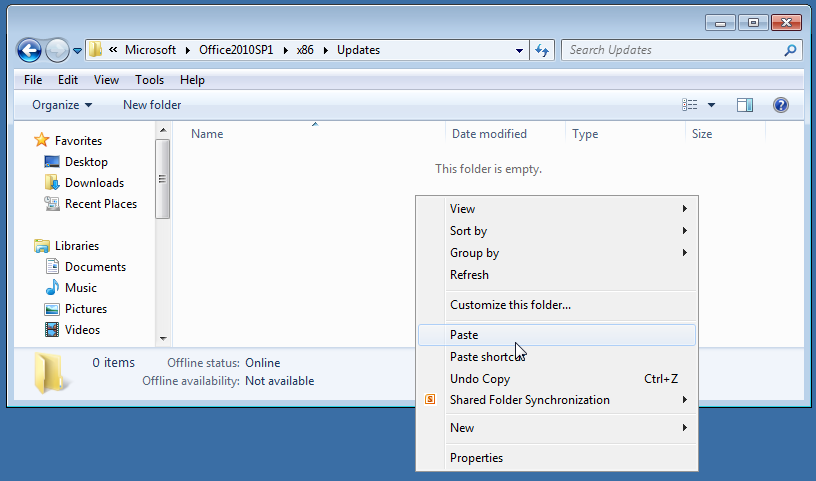Choose Customize this folder... option
Viewport: 816px width, 481px height.
pyautogui.click(x=557, y=305)
